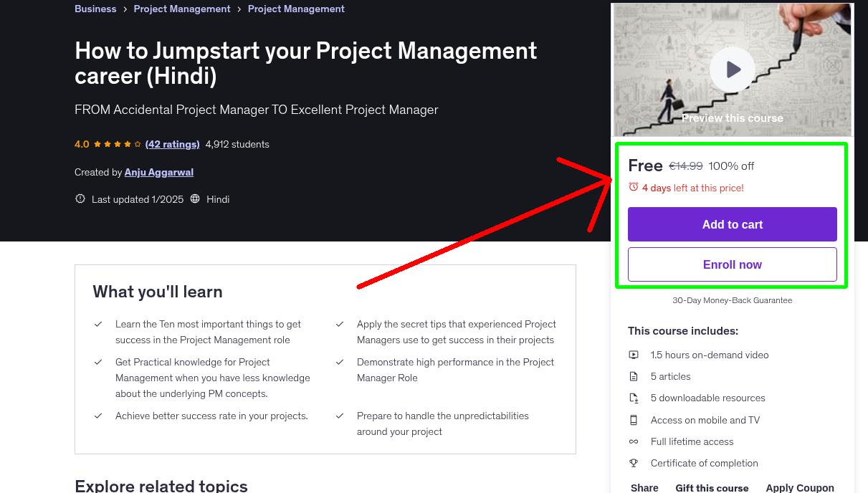Image resolution: width=868 pixels, height=493 pixels.
Task: Click the downloadable resources icon
Action: (634, 398)
